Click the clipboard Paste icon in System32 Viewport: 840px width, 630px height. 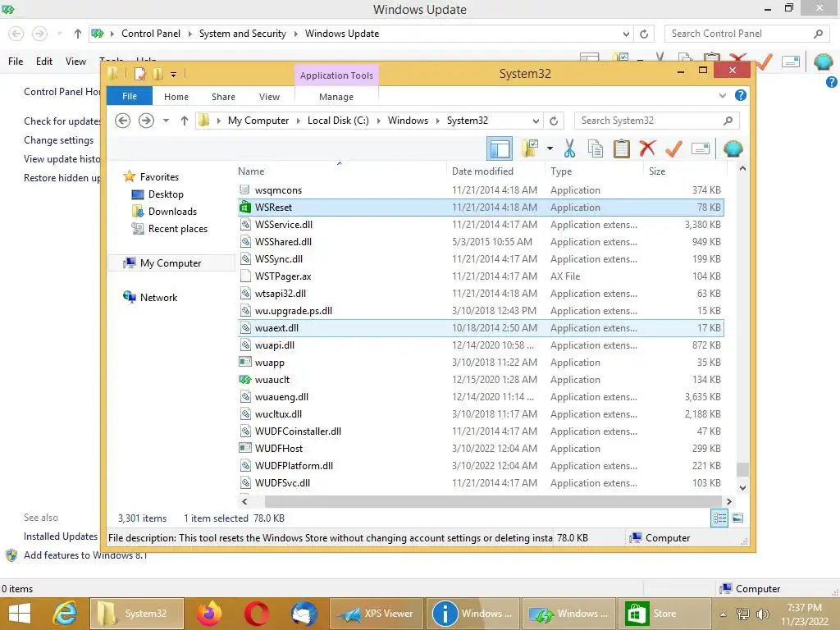(x=622, y=148)
